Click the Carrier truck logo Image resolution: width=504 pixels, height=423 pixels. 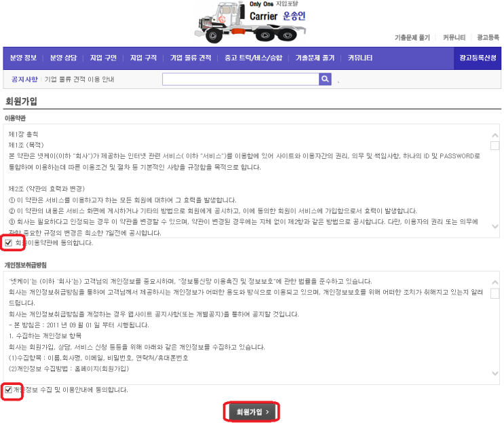pyautogui.click(x=250, y=22)
